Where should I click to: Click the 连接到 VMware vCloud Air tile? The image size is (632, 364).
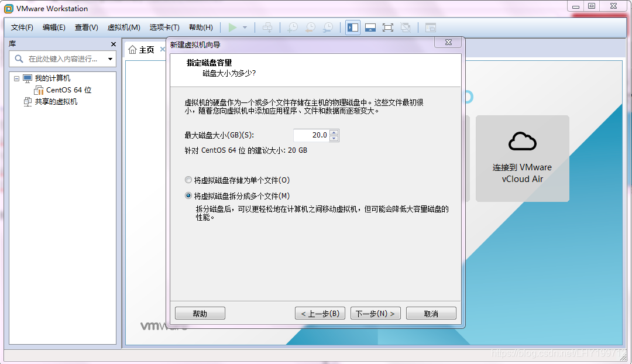click(x=523, y=159)
